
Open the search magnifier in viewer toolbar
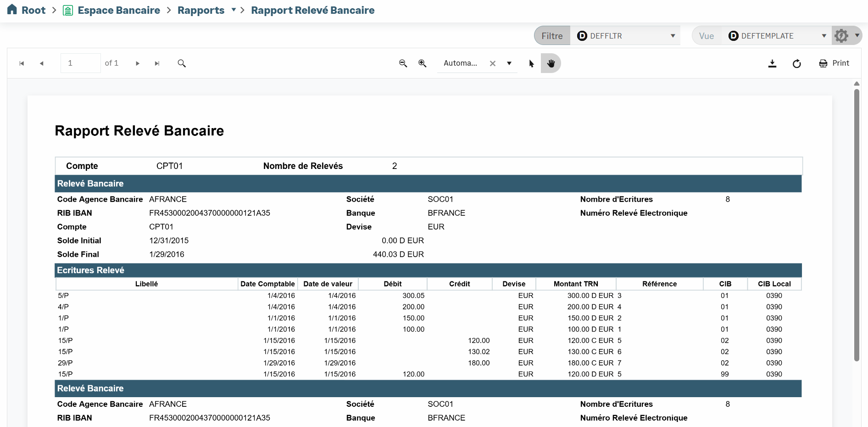click(x=182, y=63)
